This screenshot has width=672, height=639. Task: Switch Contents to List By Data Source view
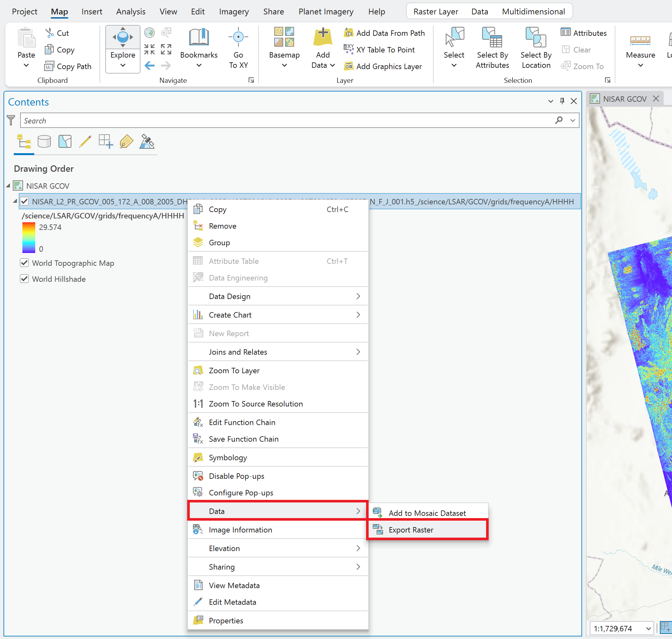(44, 141)
